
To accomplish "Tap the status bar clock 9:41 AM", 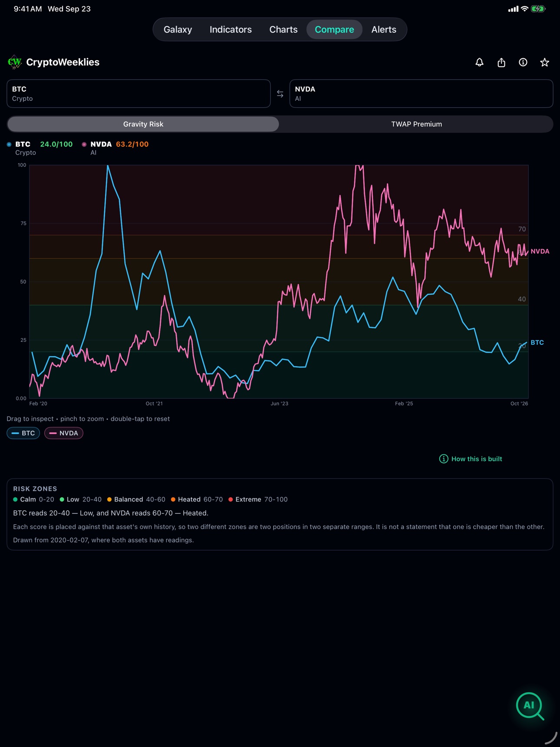I will pyautogui.click(x=28, y=9).
